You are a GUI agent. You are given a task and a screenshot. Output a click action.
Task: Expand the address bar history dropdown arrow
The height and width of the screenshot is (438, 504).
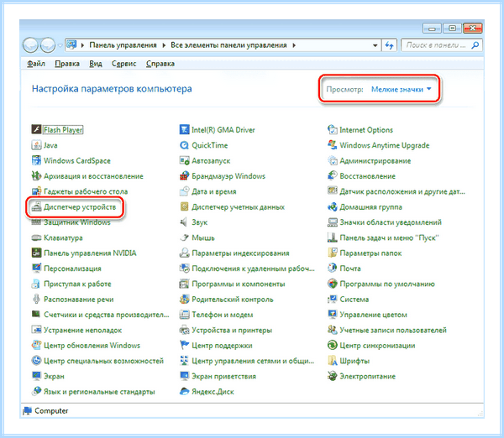tap(375, 45)
